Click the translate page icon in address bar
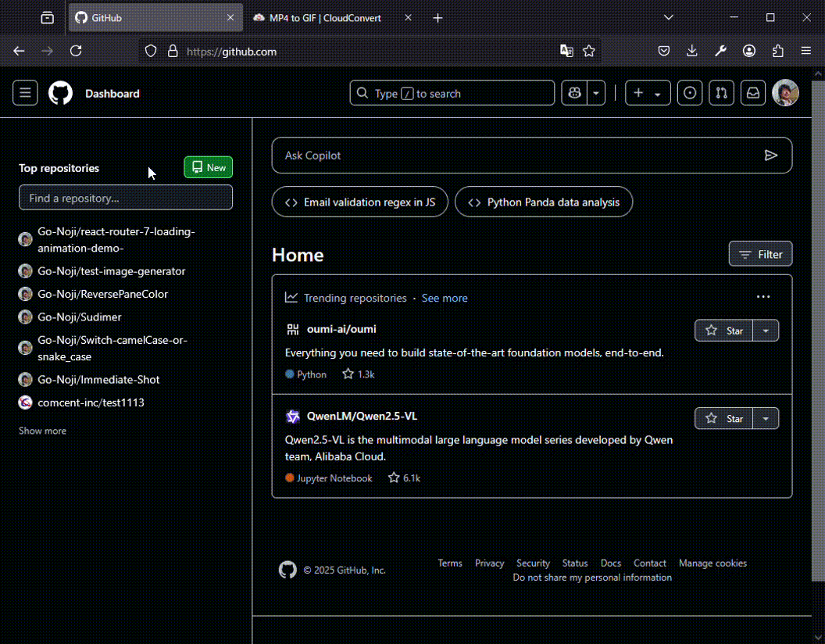The image size is (825, 644). pyautogui.click(x=566, y=51)
